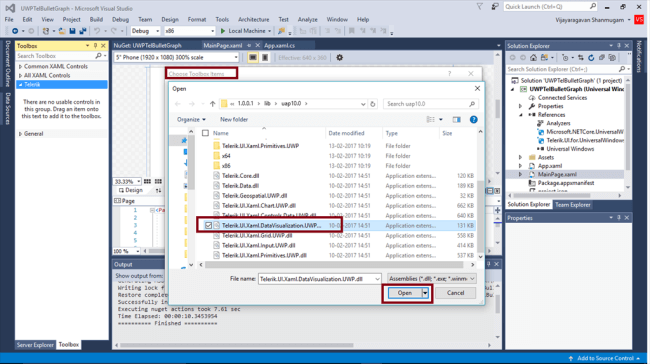Open the File menu

click(x=9, y=19)
